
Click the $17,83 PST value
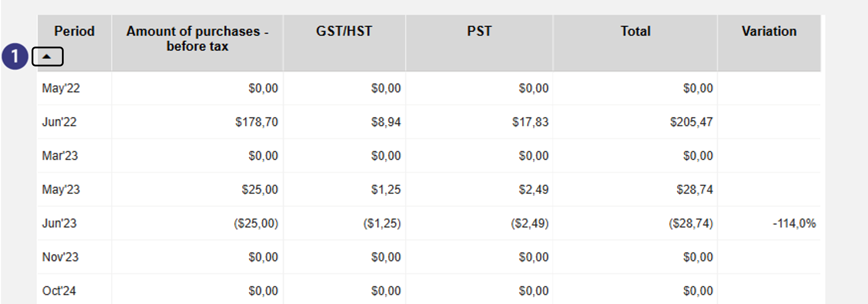coord(530,122)
